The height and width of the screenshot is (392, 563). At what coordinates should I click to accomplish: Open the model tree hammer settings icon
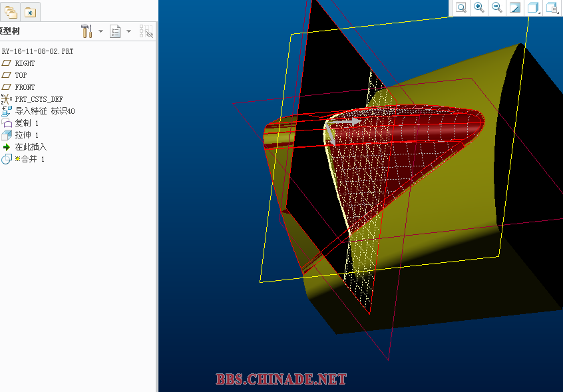pyautogui.click(x=87, y=31)
